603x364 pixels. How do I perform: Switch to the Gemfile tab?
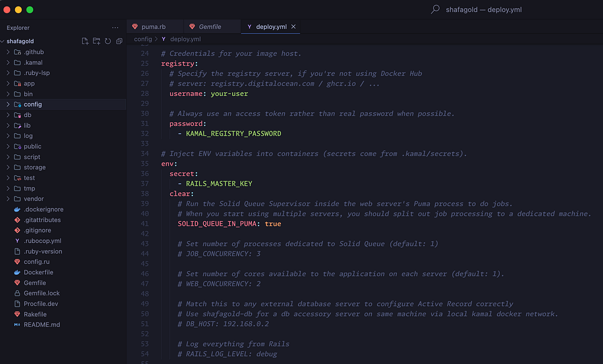coord(210,27)
